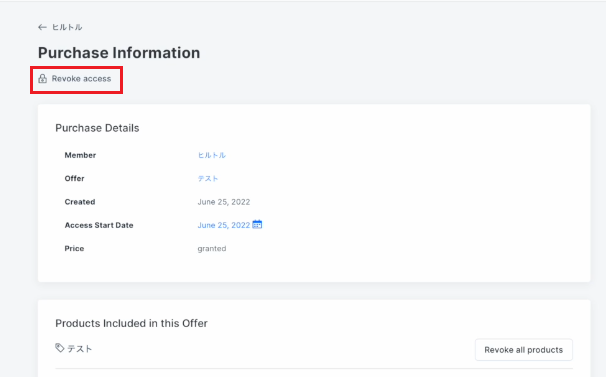Click the tag icon next to テスト

point(60,348)
